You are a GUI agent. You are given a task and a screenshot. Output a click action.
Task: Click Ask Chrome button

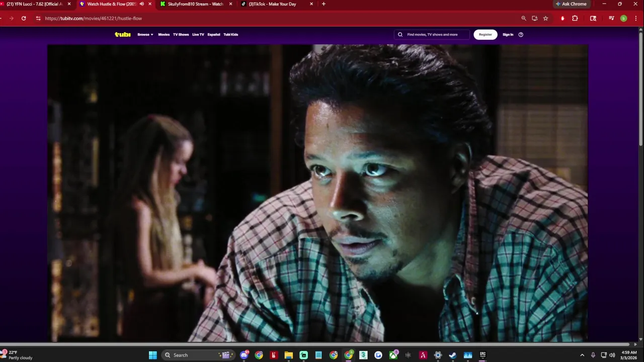click(571, 4)
